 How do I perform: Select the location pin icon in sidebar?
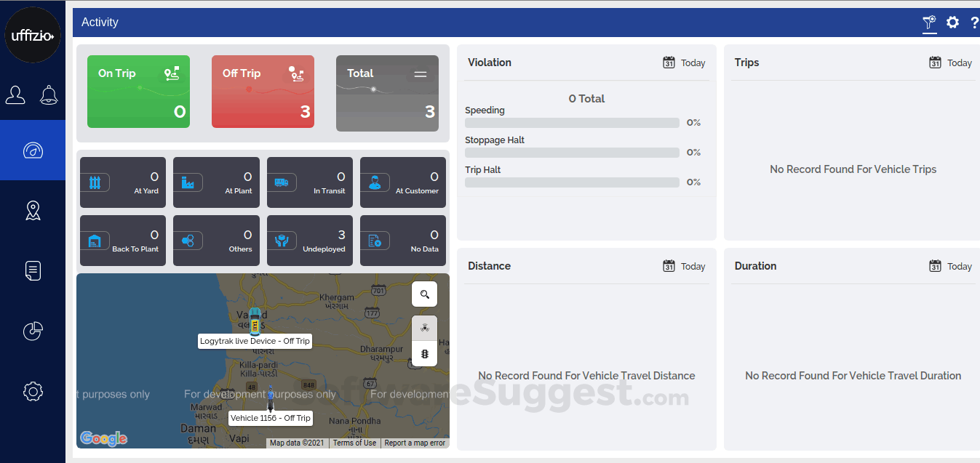(x=33, y=210)
